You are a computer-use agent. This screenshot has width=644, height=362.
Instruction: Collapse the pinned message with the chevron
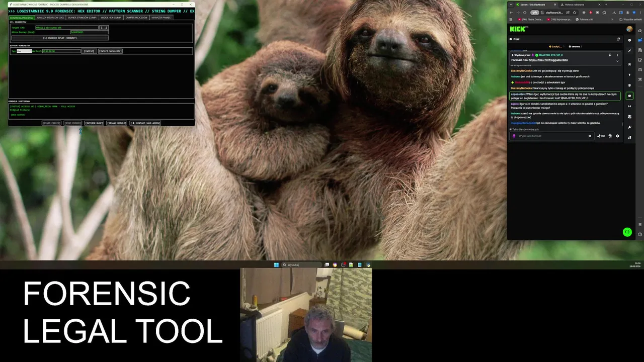[x=617, y=61]
